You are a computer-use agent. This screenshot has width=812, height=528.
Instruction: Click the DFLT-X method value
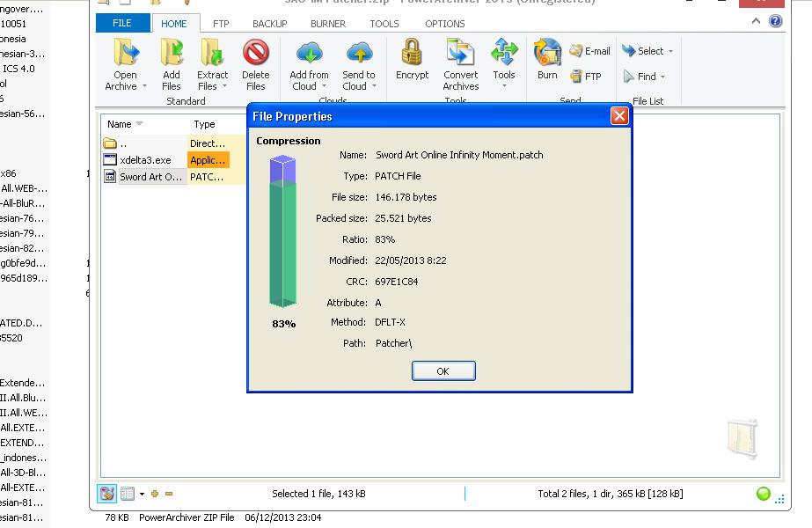(391, 322)
